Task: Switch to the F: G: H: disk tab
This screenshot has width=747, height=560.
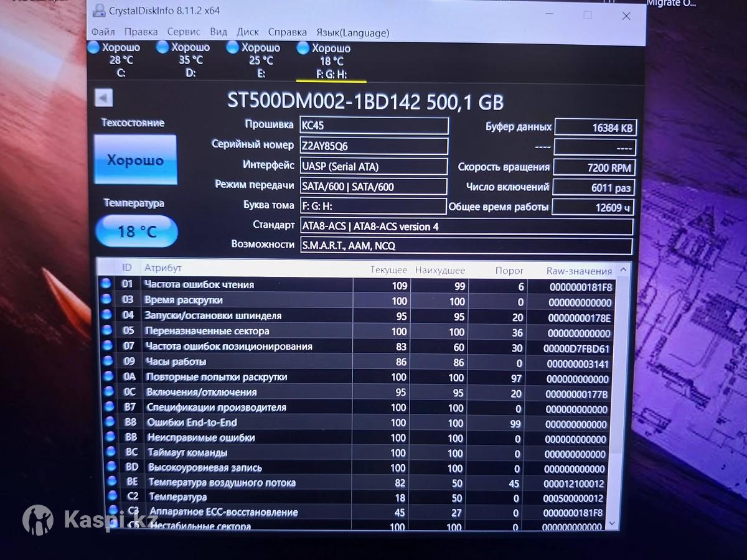Action: click(331, 62)
